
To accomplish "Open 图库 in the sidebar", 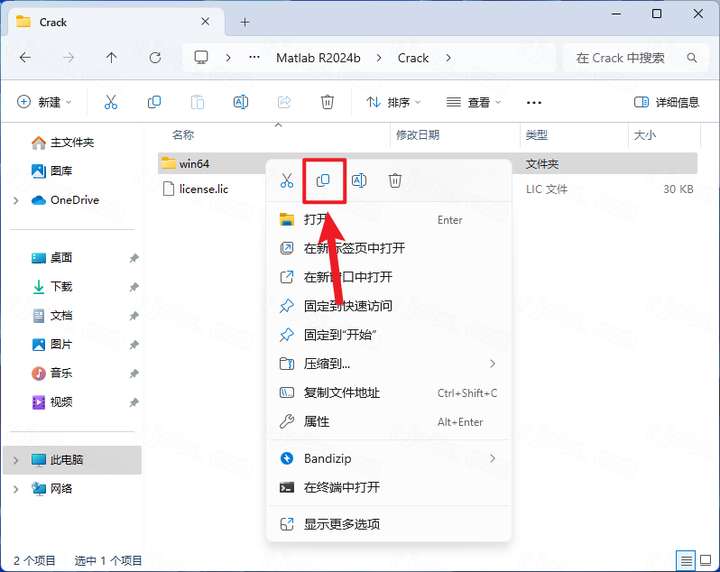I will (52, 171).
